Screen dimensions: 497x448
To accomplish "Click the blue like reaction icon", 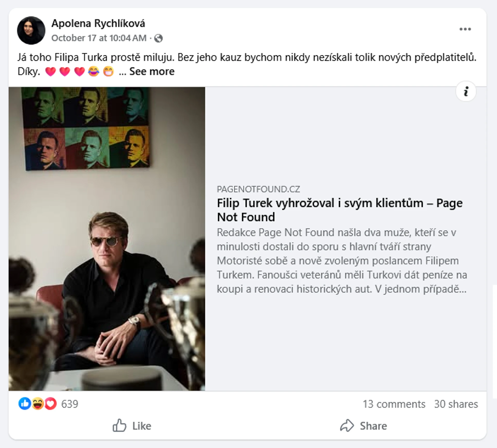I will click(x=25, y=404).
